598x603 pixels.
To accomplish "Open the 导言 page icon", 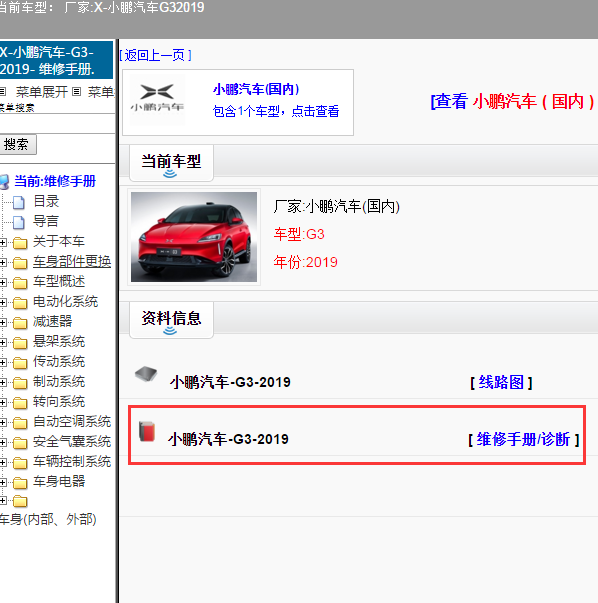I will (x=19, y=222).
